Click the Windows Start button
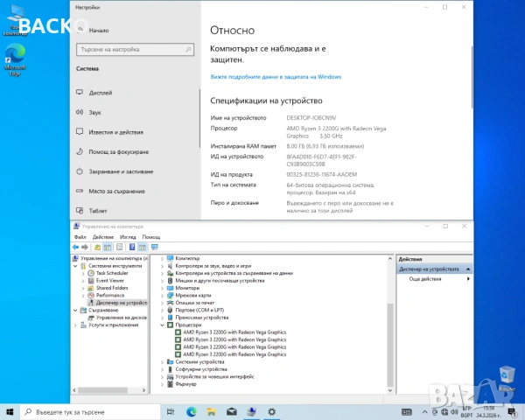Viewport: 525px width, 420px height. click(9, 411)
